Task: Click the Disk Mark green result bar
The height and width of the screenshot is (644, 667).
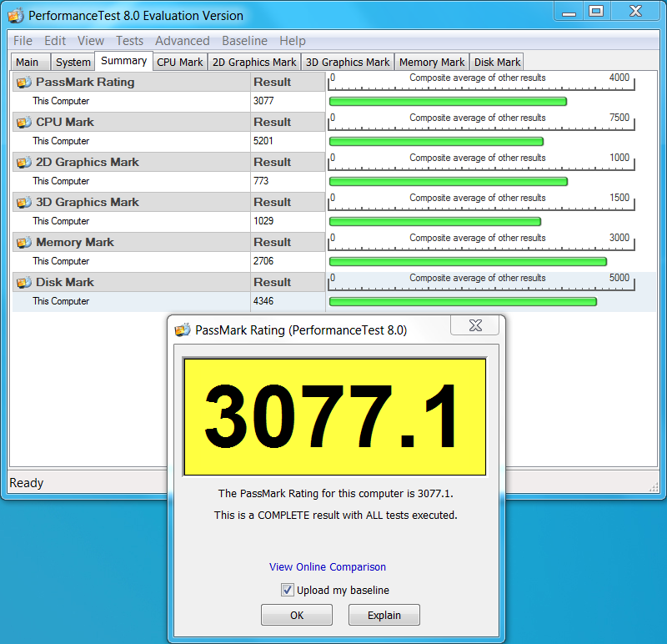Action: (463, 301)
